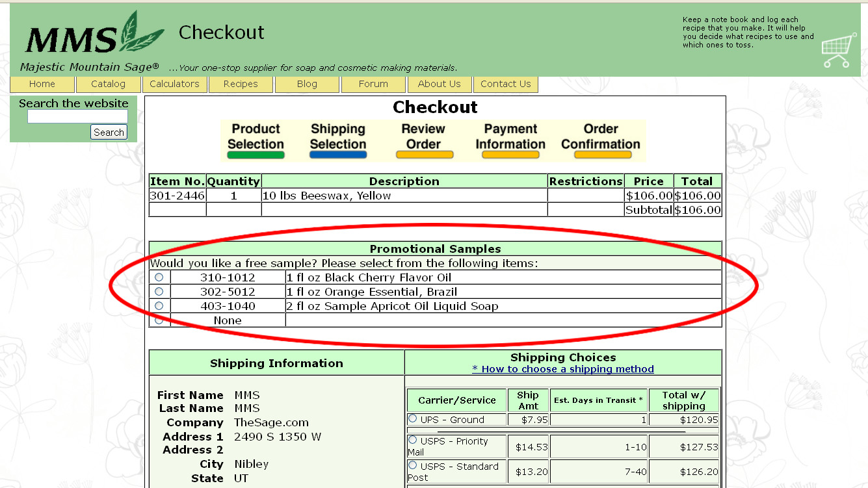Click the Company value TheSage.com

tap(271, 422)
